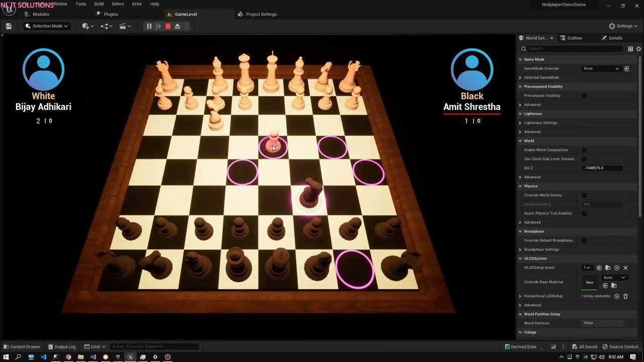The height and width of the screenshot is (362, 644).
Task: Expand the Hierarchical LODSetup row
Action: tap(520, 296)
